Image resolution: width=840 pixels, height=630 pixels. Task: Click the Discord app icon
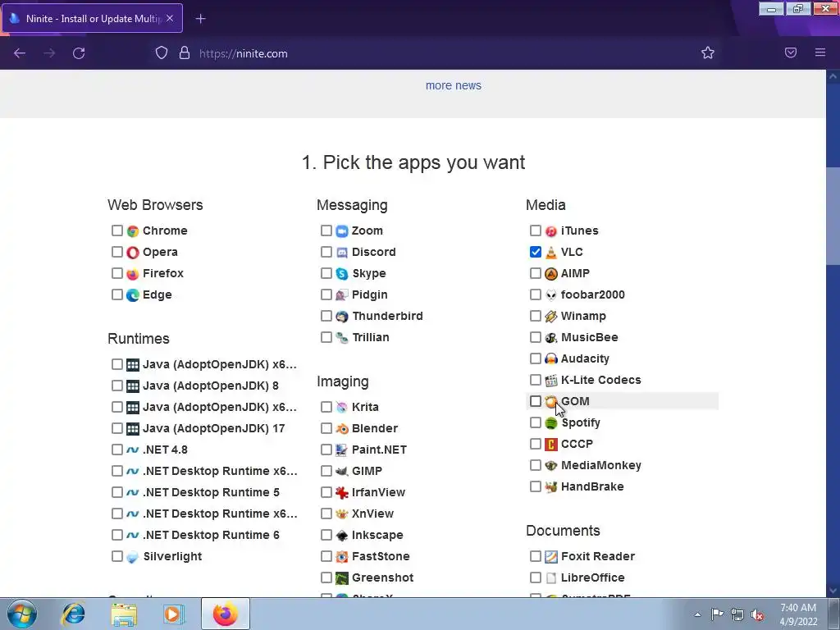(342, 253)
